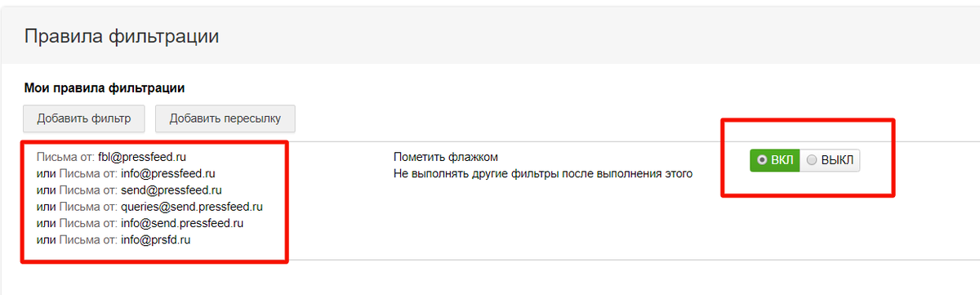Disable the filter with the ВЫКЛ option
Viewport: 980px width, 295px height.
829,160
